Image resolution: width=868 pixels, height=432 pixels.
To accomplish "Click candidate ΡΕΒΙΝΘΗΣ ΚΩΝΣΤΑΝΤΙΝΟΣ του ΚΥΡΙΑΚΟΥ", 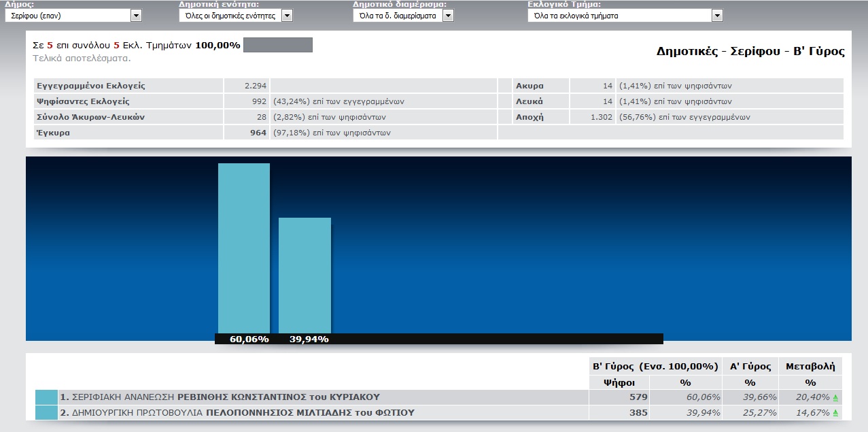I will 278,397.
